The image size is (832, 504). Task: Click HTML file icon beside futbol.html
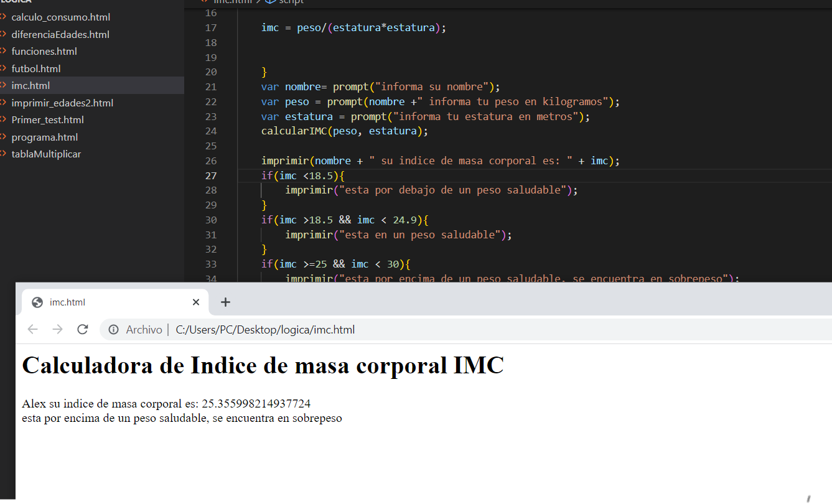pyautogui.click(x=3, y=68)
